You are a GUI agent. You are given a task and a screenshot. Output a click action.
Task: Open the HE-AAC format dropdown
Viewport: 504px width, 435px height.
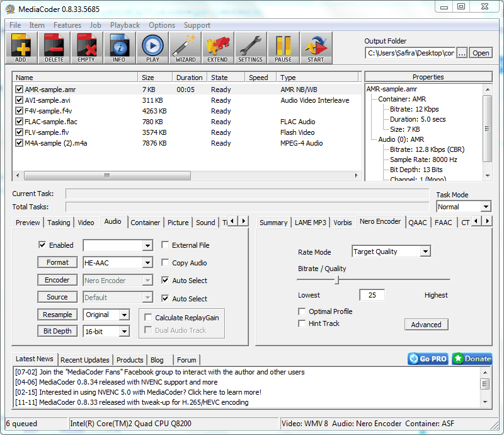pos(147,263)
